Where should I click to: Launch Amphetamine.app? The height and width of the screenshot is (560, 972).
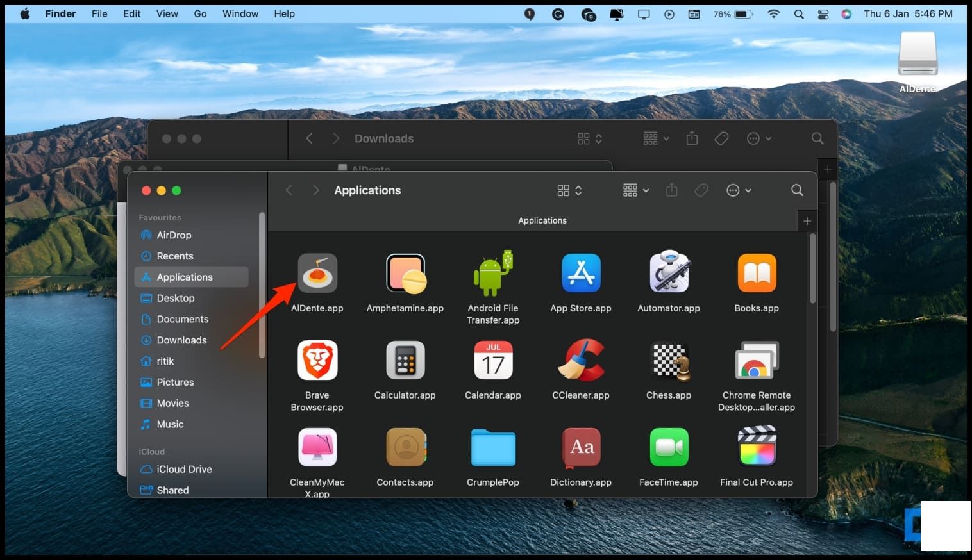pos(405,273)
